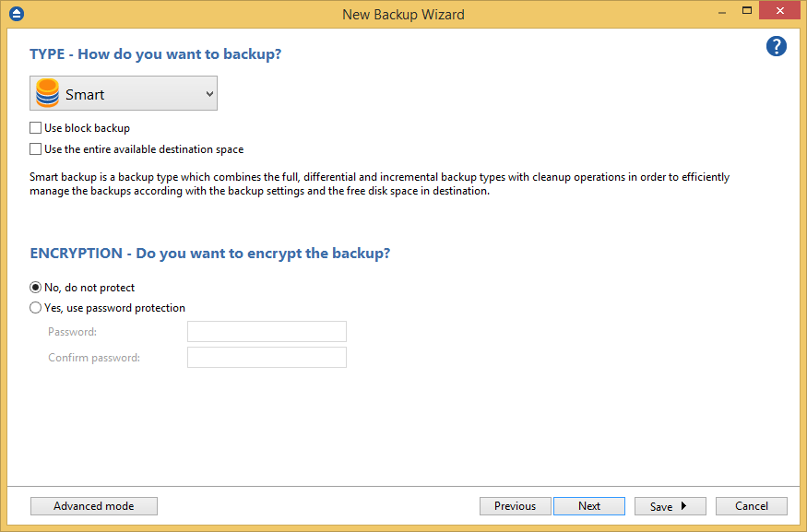Maximize the wizard window
This screenshot has height=532, width=807.
748,12
